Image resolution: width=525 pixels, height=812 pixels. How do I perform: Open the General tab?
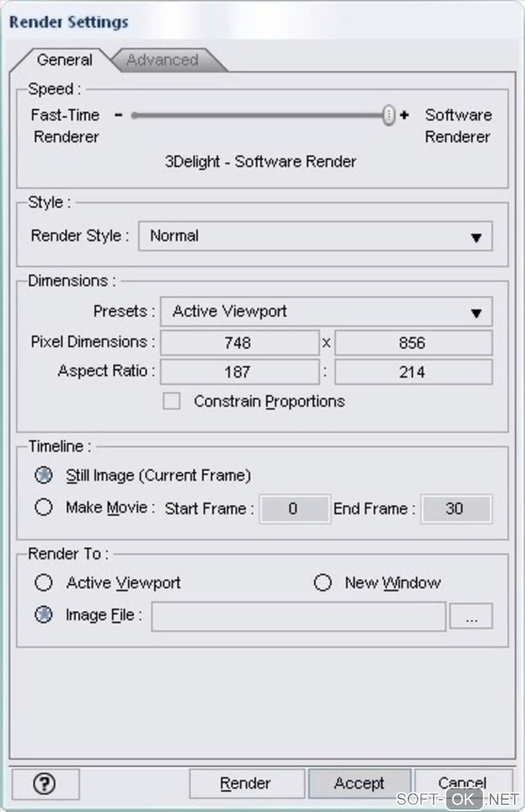click(65, 60)
